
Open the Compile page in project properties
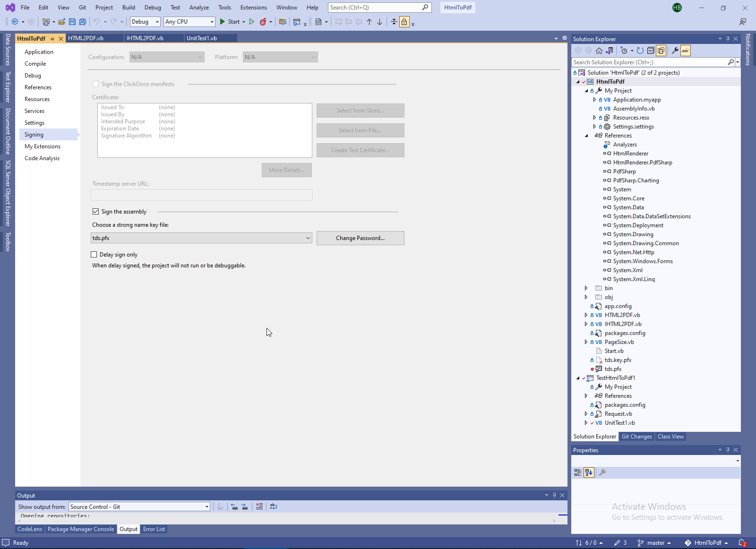[x=35, y=64]
